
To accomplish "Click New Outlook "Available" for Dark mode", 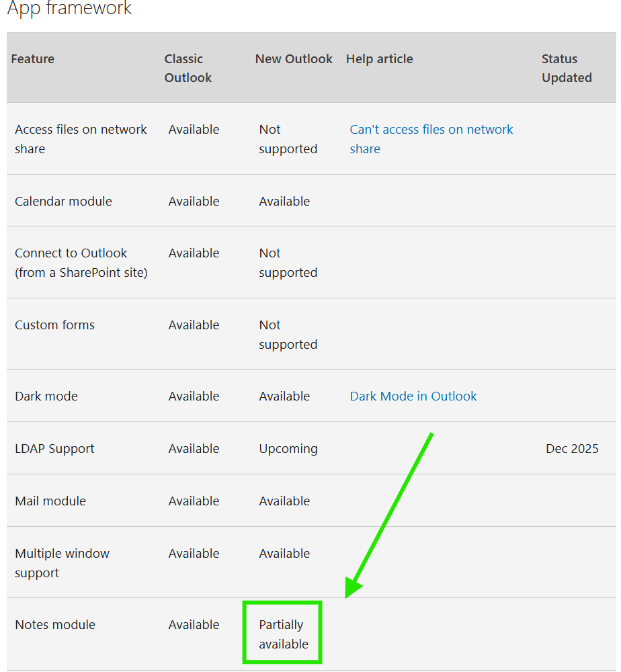I will pos(284,396).
